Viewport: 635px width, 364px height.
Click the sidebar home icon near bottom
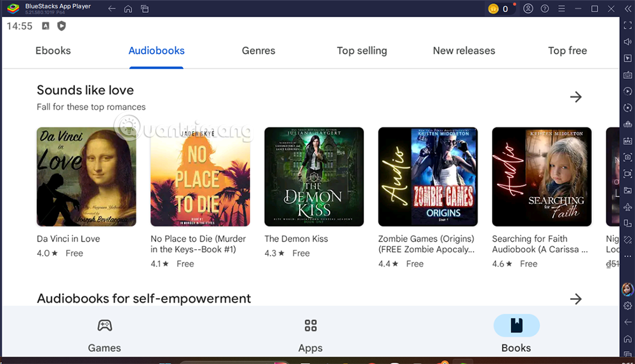[628, 339]
